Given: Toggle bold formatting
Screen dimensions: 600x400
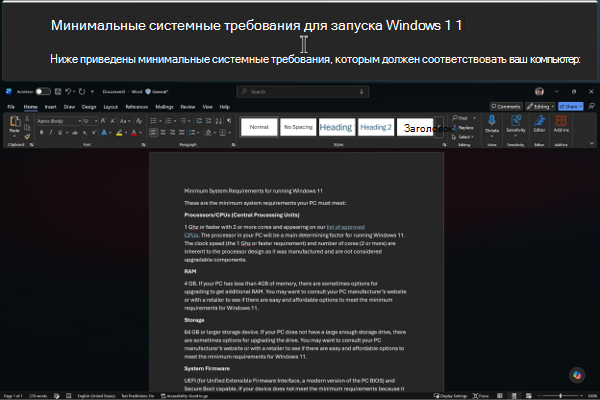Looking at the screenshot, I should [41, 132].
